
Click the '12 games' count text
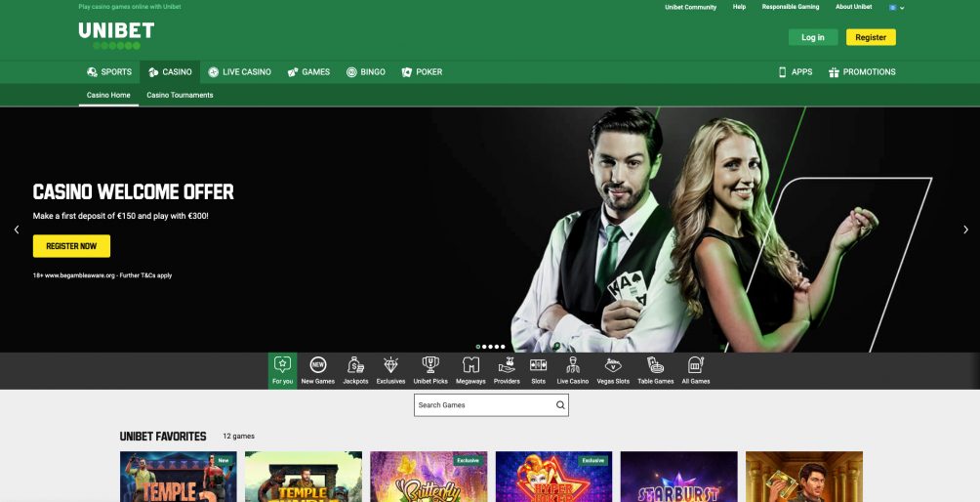(x=239, y=437)
